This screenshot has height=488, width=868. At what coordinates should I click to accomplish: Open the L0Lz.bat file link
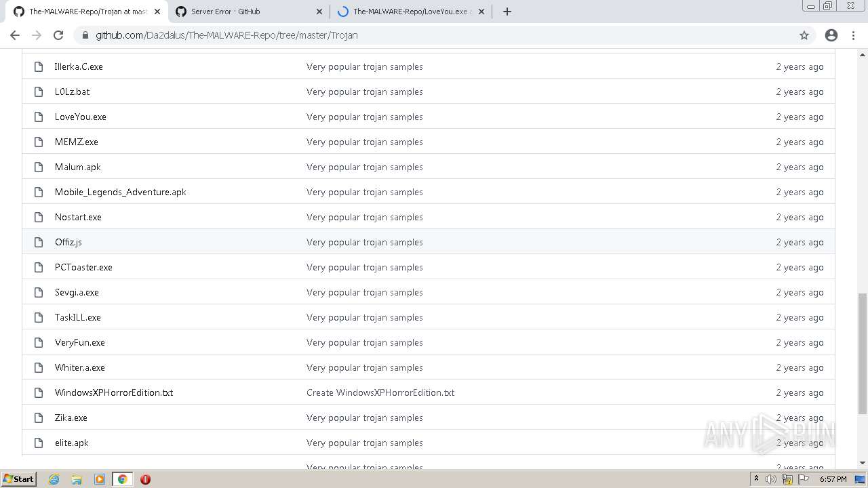point(72,91)
